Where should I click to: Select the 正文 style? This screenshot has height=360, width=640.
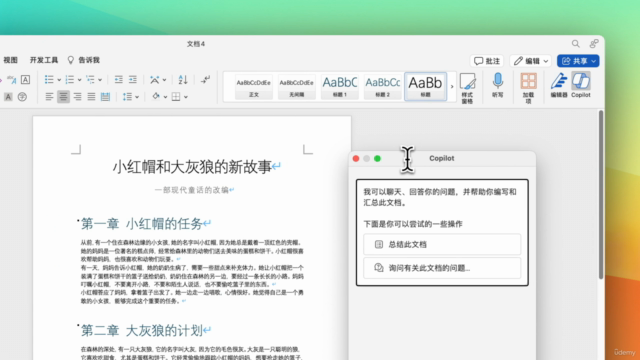pyautogui.click(x=254, y=87)
